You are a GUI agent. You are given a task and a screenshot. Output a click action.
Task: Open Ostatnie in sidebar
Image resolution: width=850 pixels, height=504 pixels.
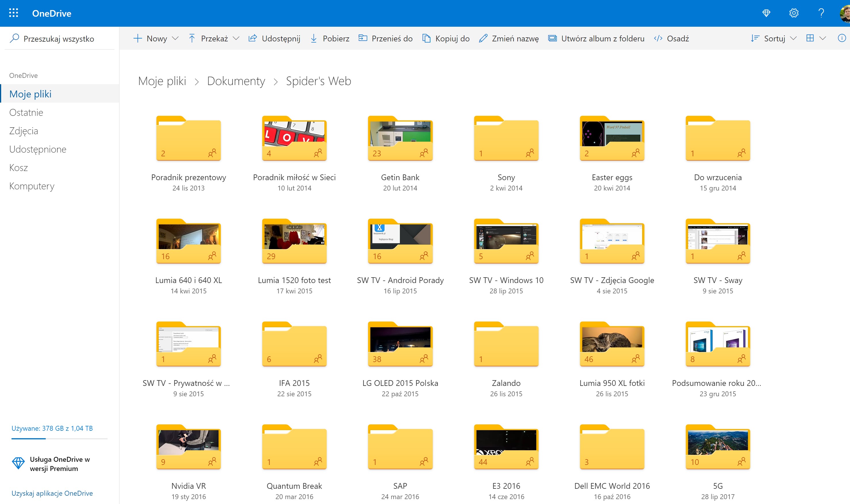[26, 112]
